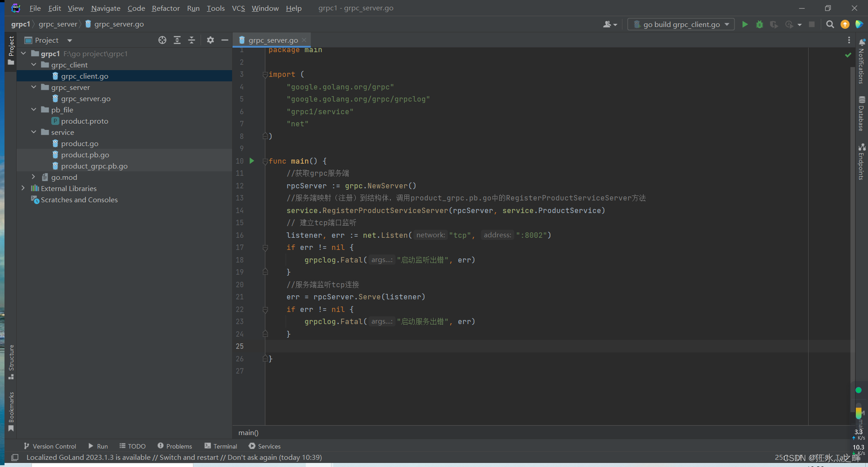868x467 pixels.
Task: Run with coverage icon in toolbar
Action: [x=774, y=24]
